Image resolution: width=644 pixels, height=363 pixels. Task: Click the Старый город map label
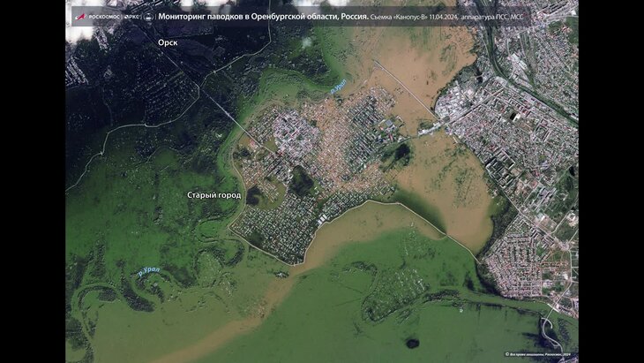pyautogui.click(x=214, y=195)
